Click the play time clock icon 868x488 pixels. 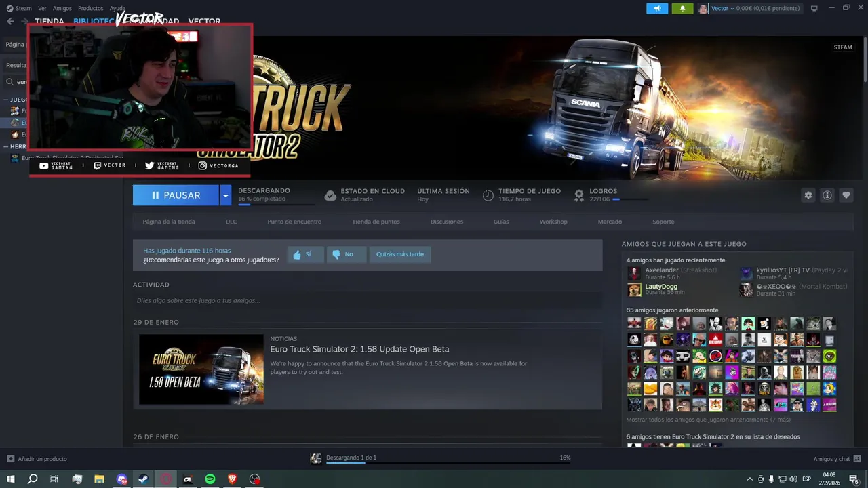pyautogui.click(x=488, y=195)
